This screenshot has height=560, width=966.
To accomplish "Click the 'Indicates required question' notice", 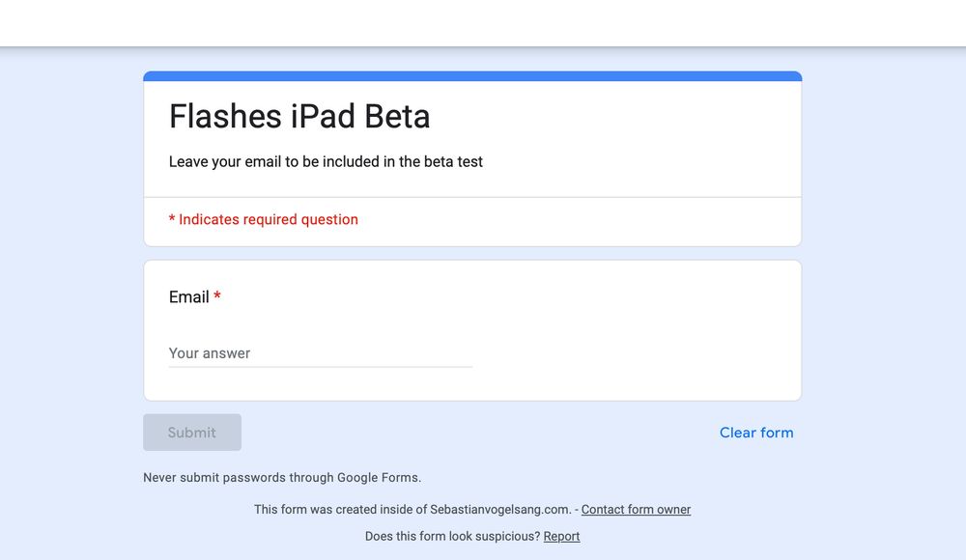I will coord(264,219).
